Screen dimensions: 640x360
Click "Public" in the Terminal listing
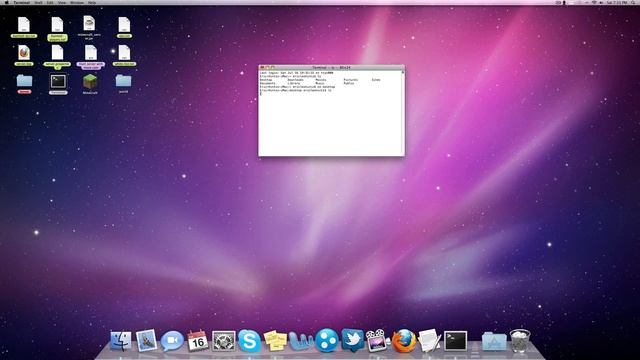[x=349, y=83]
